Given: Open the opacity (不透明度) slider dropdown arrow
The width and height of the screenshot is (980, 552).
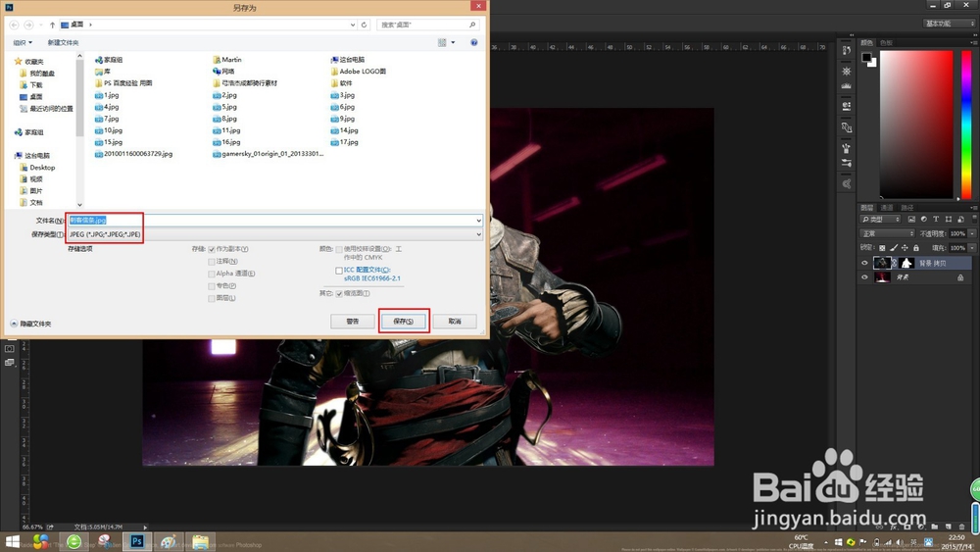Looking at the screenshot, I should click(972, 233).
